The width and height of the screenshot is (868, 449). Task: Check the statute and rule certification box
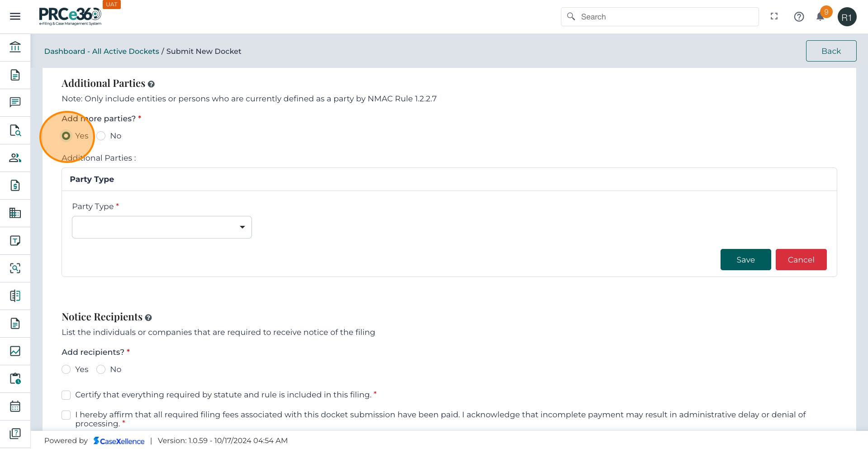click(x=66, y=395)
